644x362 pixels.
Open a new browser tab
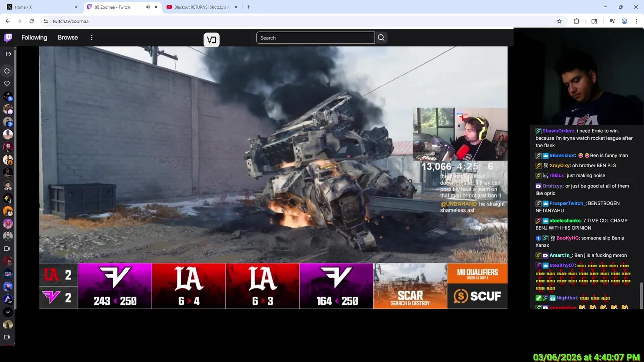[x=248, y=7]
